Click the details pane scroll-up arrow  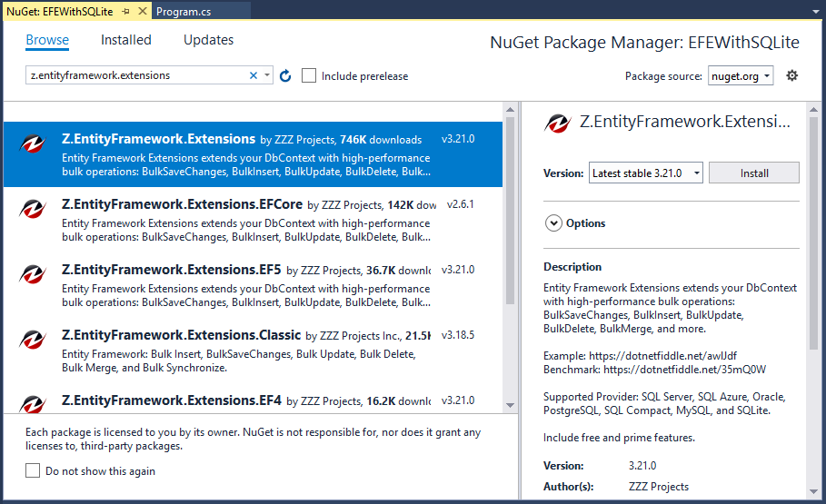(814, 110)
